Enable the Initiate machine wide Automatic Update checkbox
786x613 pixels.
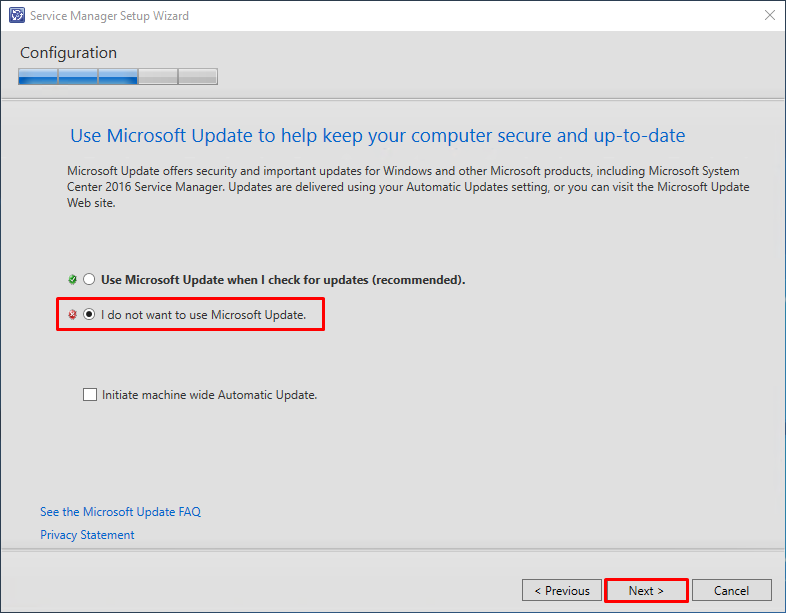pos(90,394)
